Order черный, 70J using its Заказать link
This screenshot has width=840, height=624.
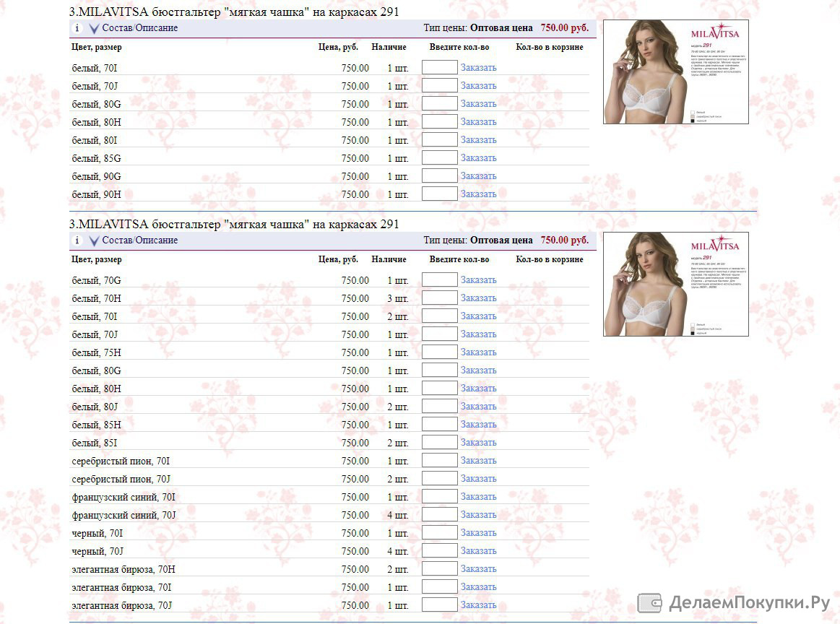pos(478,551)
